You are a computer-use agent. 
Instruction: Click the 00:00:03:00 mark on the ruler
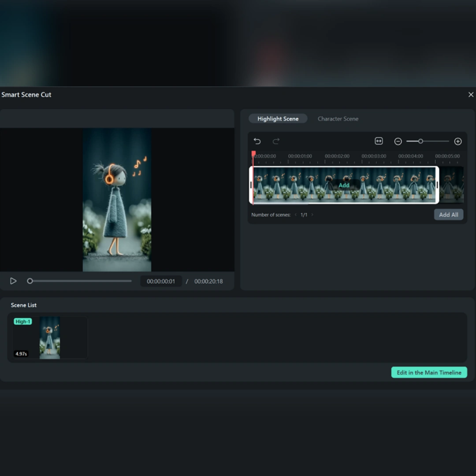pyautogui.click(x=374, y=156)
